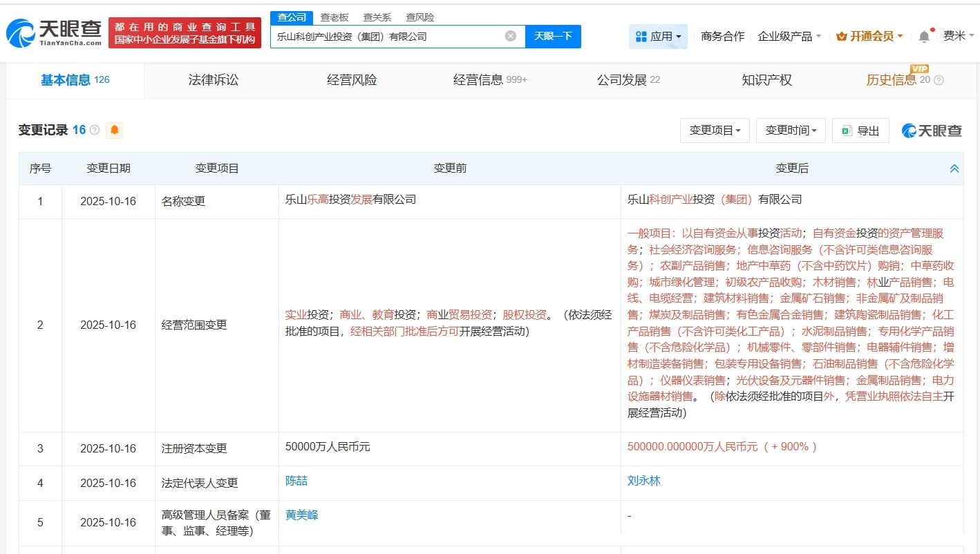Expand the 企业级产品 dropdown in top bar
Image resolution: width=980 pixels, height=554 pixels.
tap(785, 36)
